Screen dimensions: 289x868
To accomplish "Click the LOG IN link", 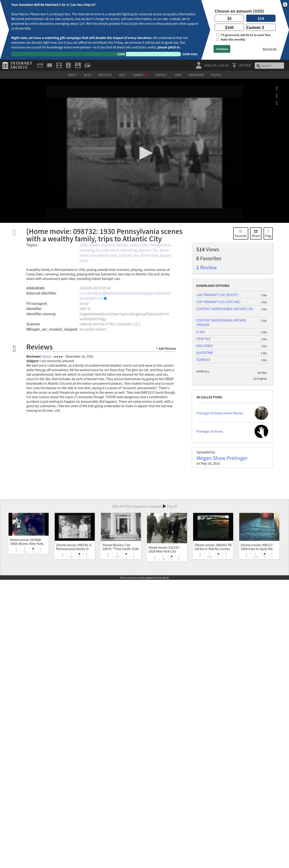I will 224,66.
